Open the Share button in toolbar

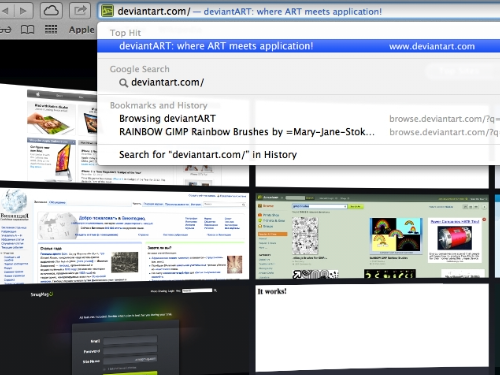coord(80,11)
